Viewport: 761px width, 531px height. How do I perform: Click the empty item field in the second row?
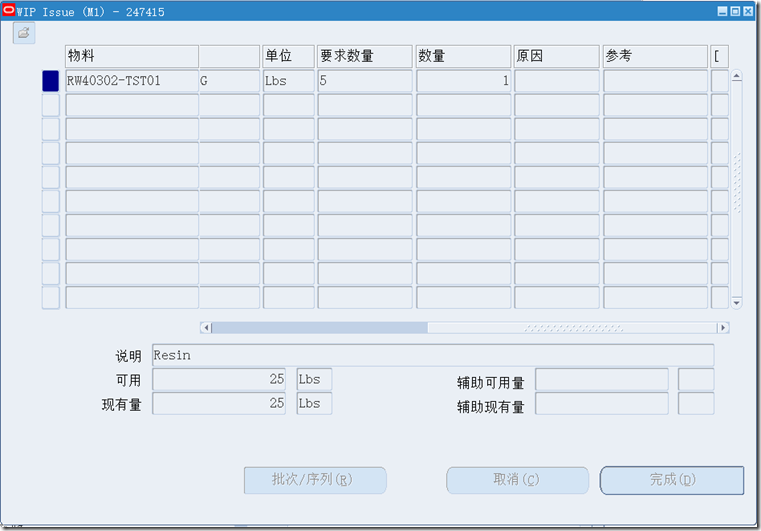(x=132, y=105)
